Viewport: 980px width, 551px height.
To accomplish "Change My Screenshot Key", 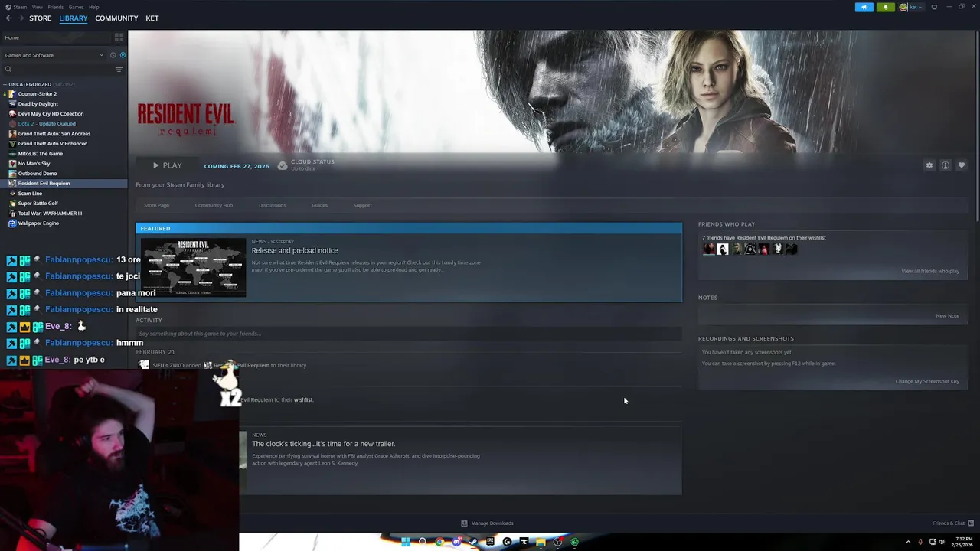I will click(x=927, y=381).
